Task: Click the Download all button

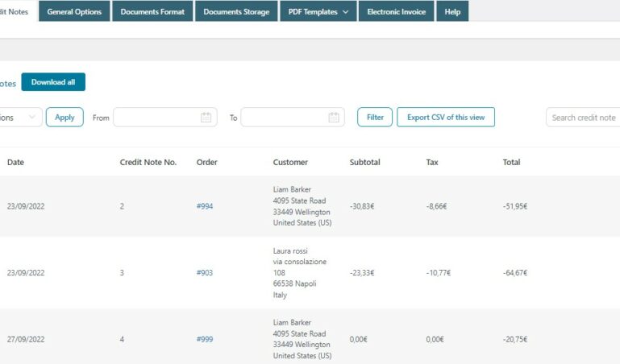Action: point(53,81)
